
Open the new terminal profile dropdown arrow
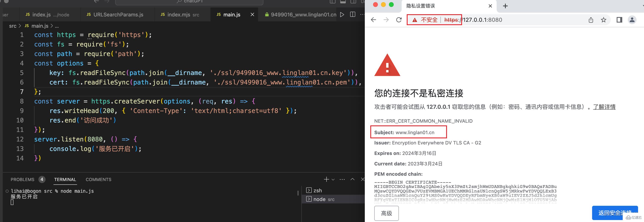pyautogui.click(x=333, y=179)
